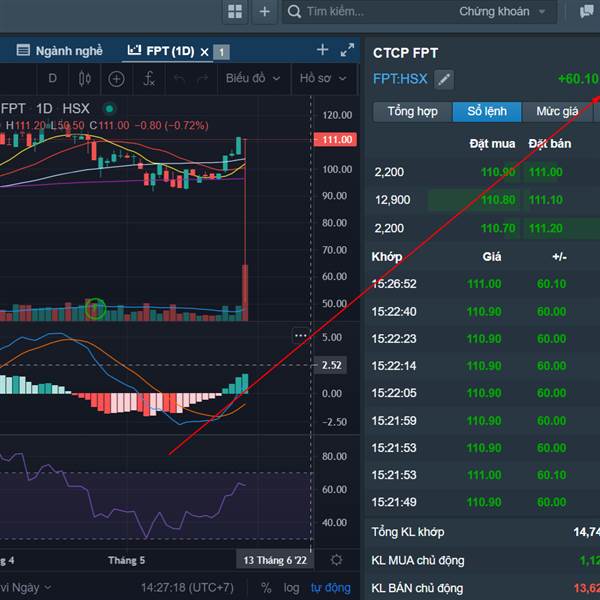Viewport: 600px width, 600px height.
Task: Switch to Mức giá tab
Action: 557,111
